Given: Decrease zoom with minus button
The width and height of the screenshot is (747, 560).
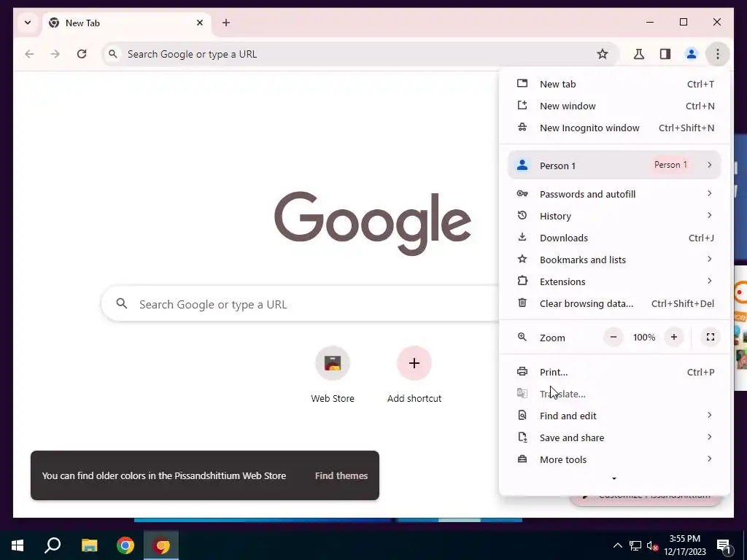Looking at the screenshot, I should tap(614, 337).
